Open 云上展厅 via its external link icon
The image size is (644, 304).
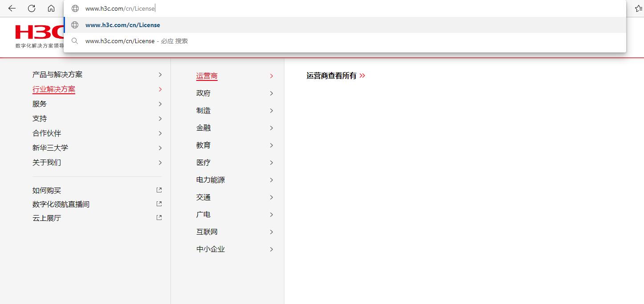coord(159,217)
